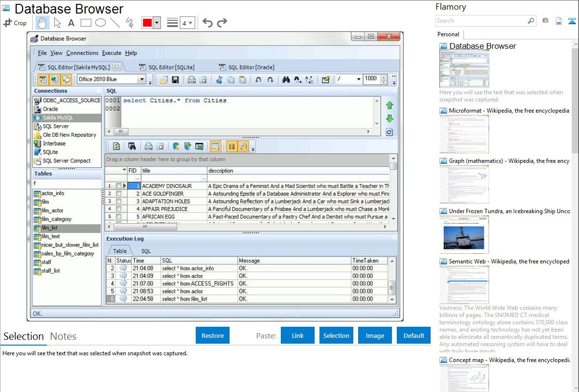Image resolution: width=579 pixels, height=392 pixels.
Task: Open the Office 2010 Blue theme dropdown
Action: point(142,79)
